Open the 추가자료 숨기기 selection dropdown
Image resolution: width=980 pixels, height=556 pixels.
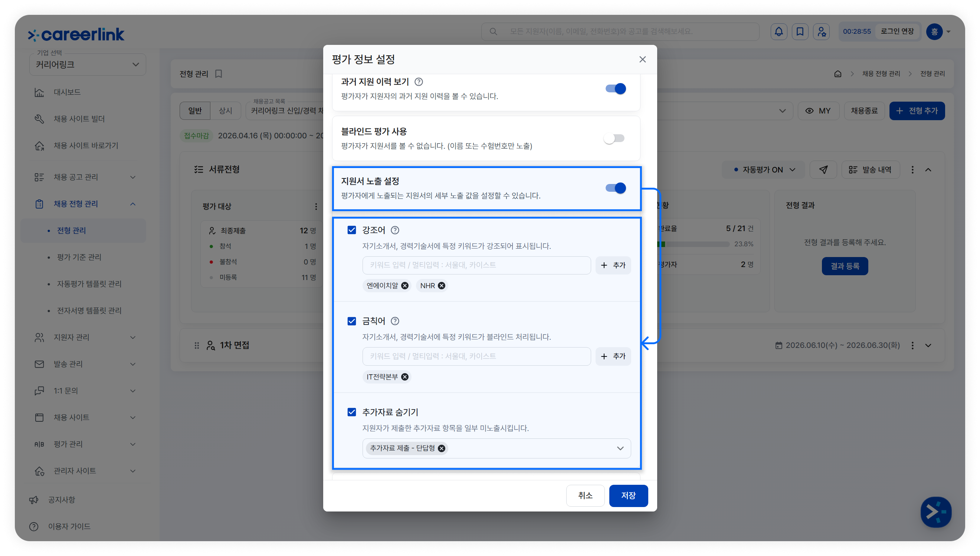coord(620,448)
